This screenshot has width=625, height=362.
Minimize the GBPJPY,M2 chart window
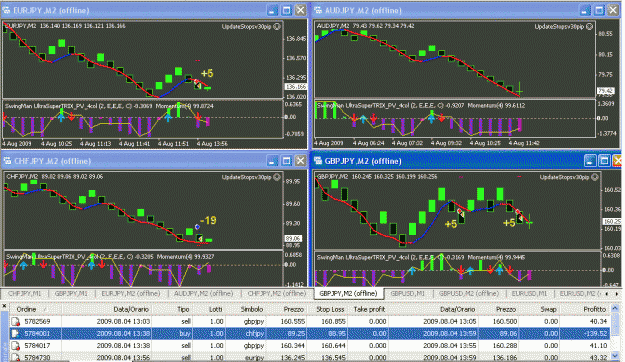pos(590,161)
